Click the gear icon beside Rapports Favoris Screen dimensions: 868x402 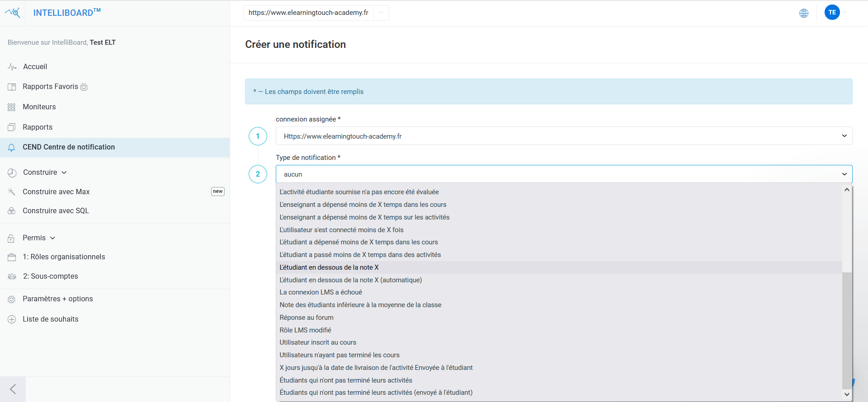pos(84,87)
